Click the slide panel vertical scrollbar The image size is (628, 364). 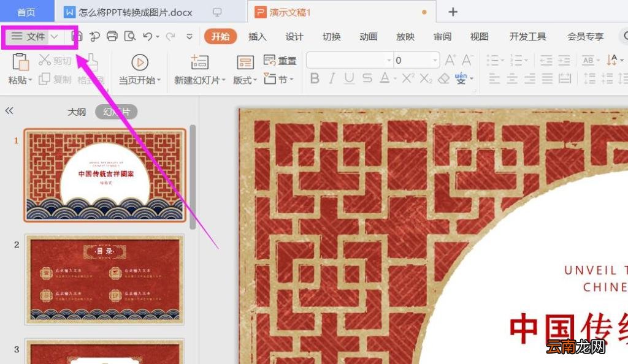coord(193,177)
